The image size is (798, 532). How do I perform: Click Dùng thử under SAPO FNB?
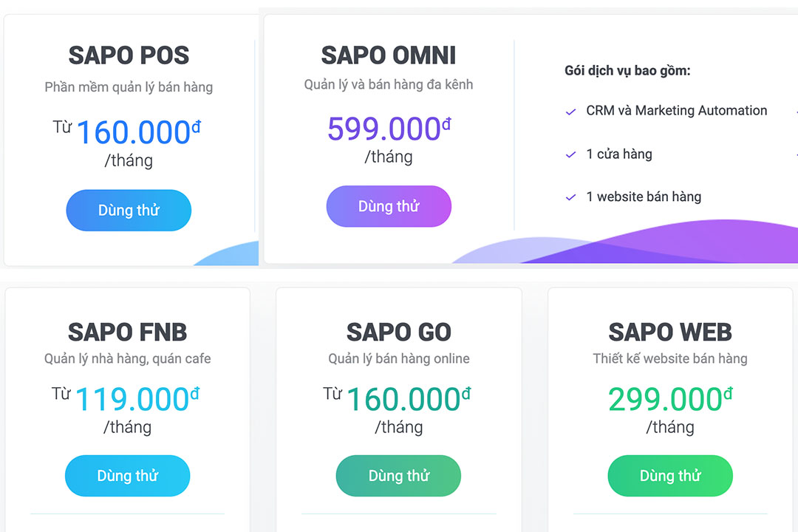point(127,476)
